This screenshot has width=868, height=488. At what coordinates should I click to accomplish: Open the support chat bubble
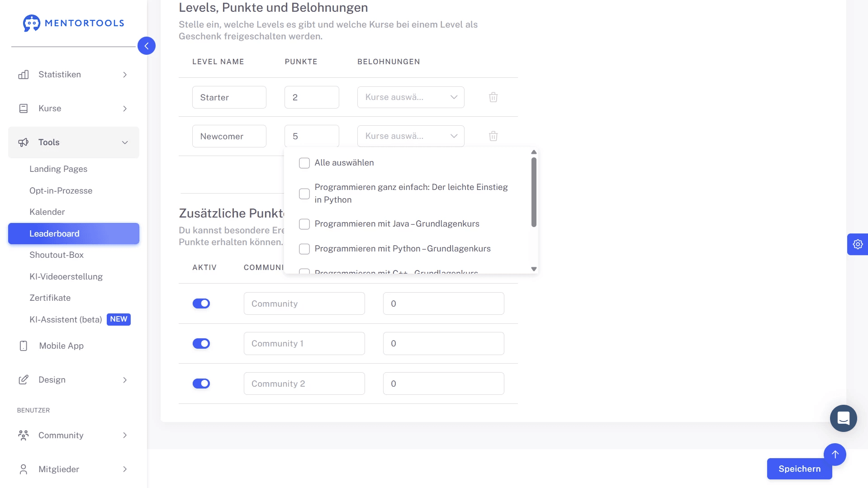click(x=843, y=418)
